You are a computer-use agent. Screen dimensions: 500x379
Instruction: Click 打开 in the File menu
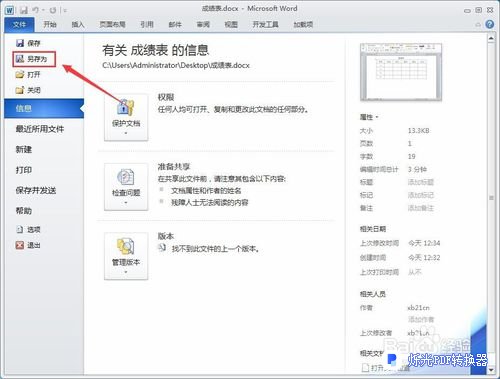coord(28,74)
